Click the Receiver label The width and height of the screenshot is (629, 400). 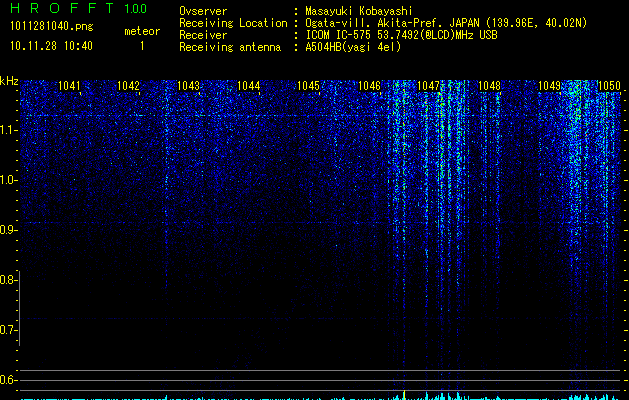[203, 35]
